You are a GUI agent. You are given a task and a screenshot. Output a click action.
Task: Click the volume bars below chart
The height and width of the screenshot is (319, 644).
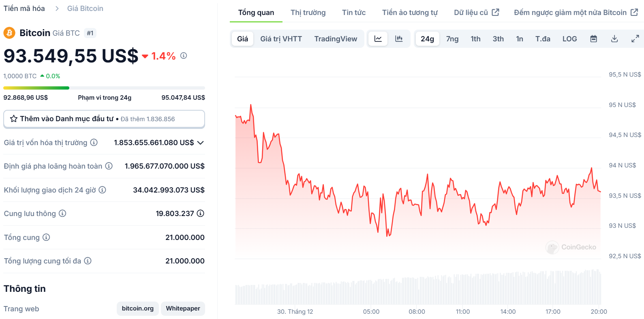point(418,288)
